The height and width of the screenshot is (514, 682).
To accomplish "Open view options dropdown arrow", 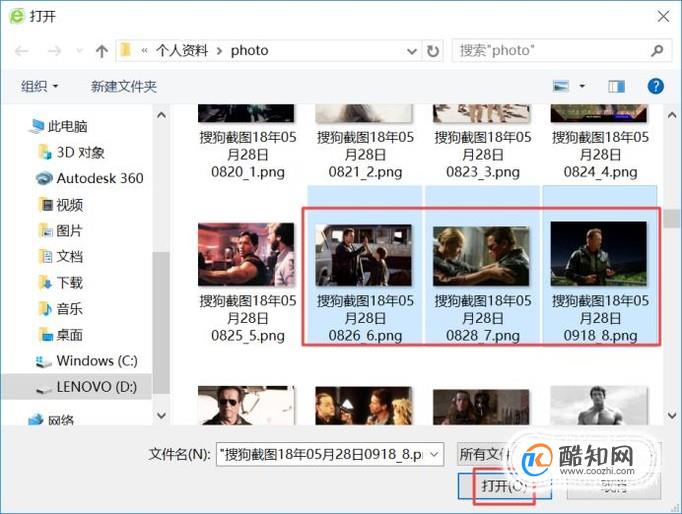I will tap(582, 86).
